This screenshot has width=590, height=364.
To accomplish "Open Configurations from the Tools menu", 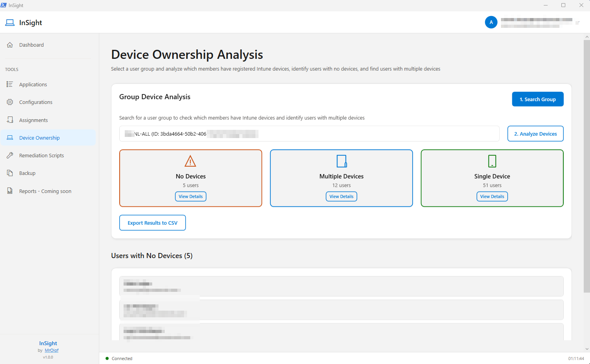I will (x=48, y=102).
